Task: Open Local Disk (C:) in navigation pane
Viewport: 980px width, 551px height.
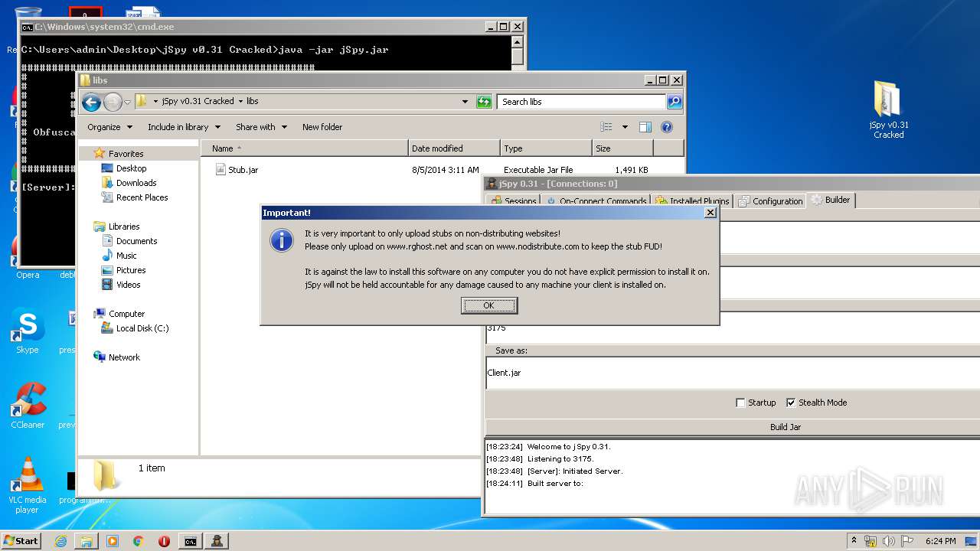Action: click(x=142, y=328)
